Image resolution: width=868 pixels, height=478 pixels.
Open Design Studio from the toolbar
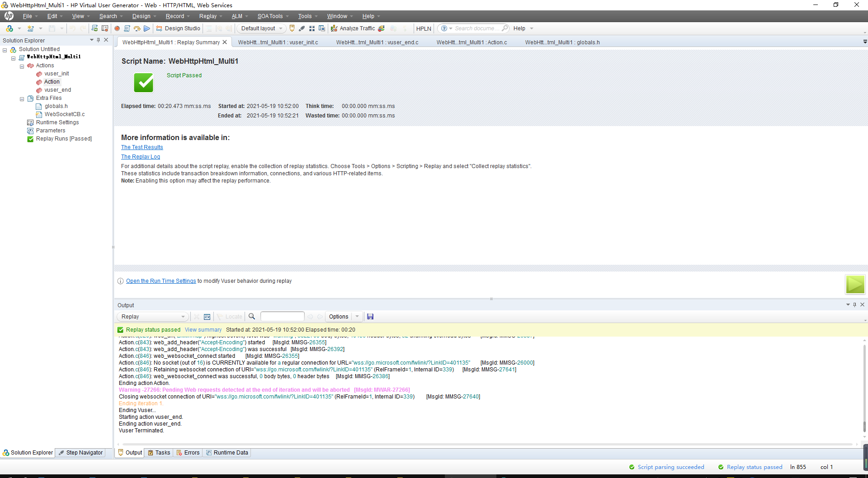pyautogui.click(x=178, y=28)
